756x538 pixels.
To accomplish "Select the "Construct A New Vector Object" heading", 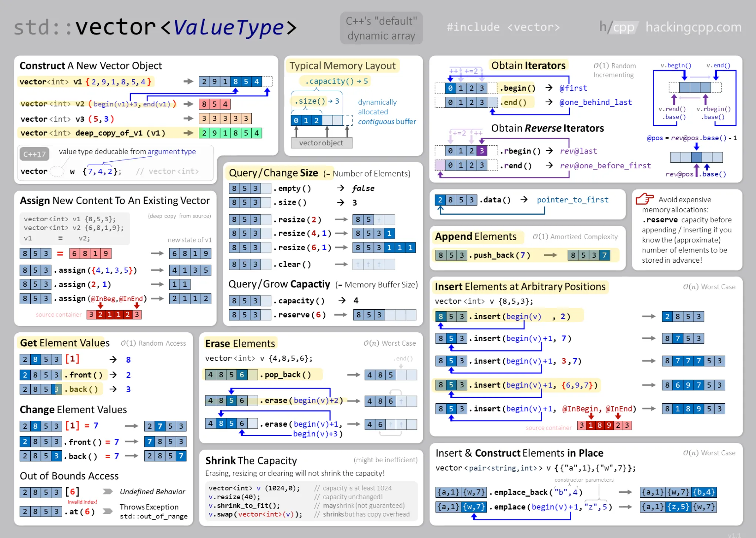I will click(x=91, y=65).
